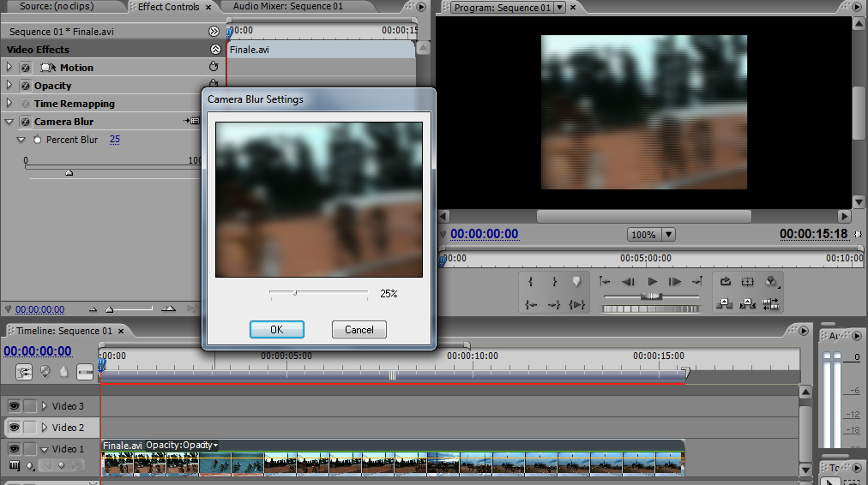The image size is (868, 485).
Task: Toggle Video 2 track visibility eye
Action: [x=14, y=428]
